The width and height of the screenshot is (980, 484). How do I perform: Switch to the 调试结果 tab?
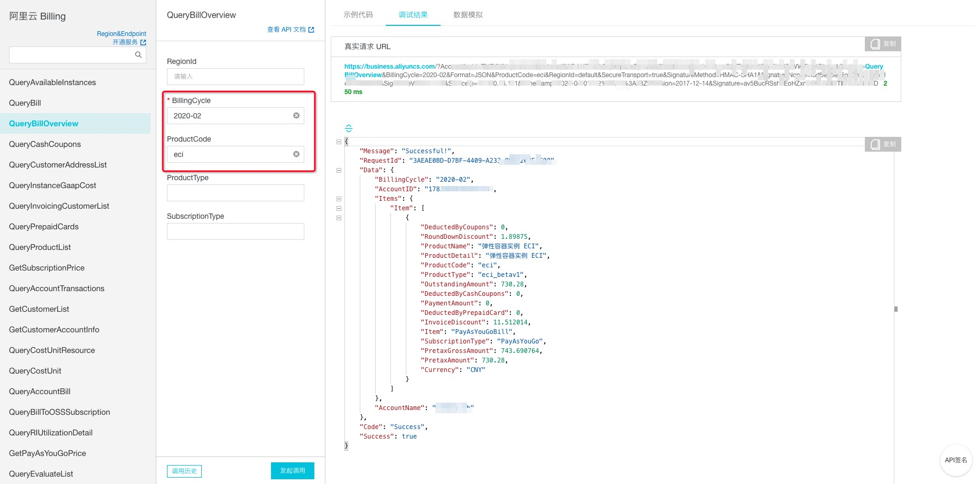click(x=413, y=15)
